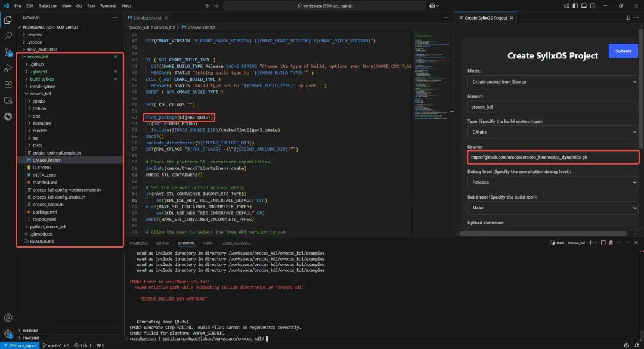Open Explorer views and more actions
The height and width of the screenshot is (349, 644).
click(x=115, y=18)
